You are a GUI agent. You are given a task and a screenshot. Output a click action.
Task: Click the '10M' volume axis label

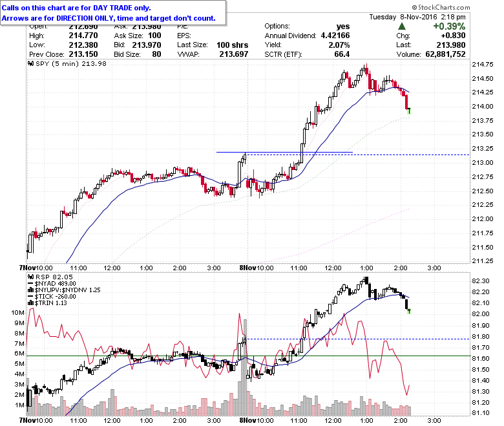pos(17,313)
